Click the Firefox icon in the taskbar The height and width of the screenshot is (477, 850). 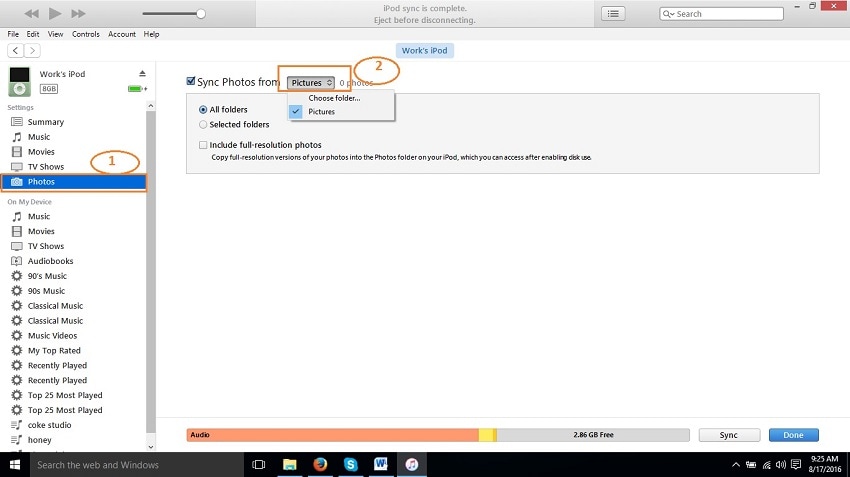(x=320, y=465)
